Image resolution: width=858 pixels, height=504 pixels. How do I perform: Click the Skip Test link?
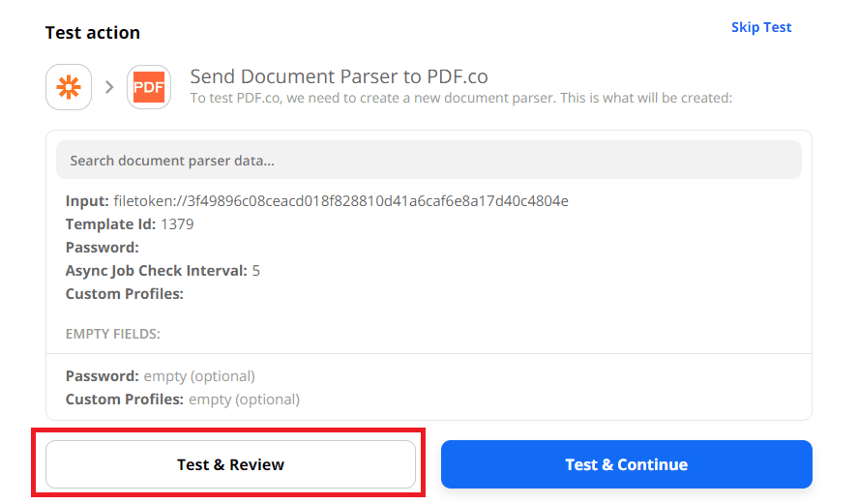click(x=761, y=27)
